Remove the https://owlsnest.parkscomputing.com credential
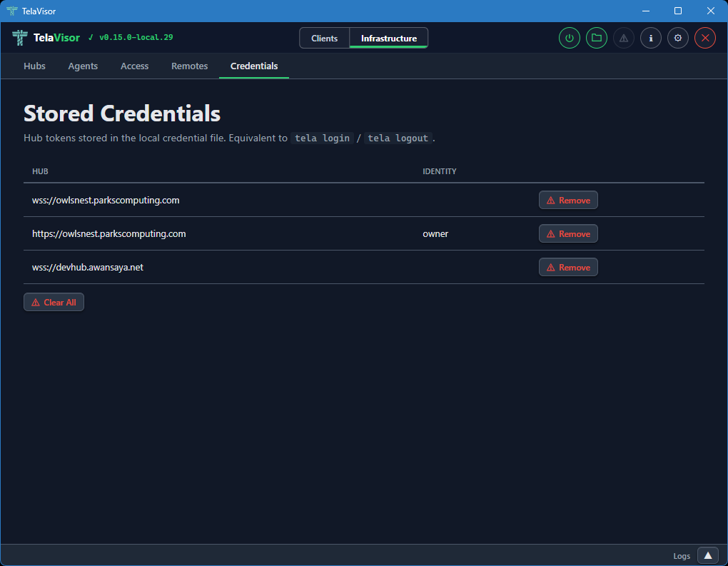728x566 pixels. (x=568, y=233)
